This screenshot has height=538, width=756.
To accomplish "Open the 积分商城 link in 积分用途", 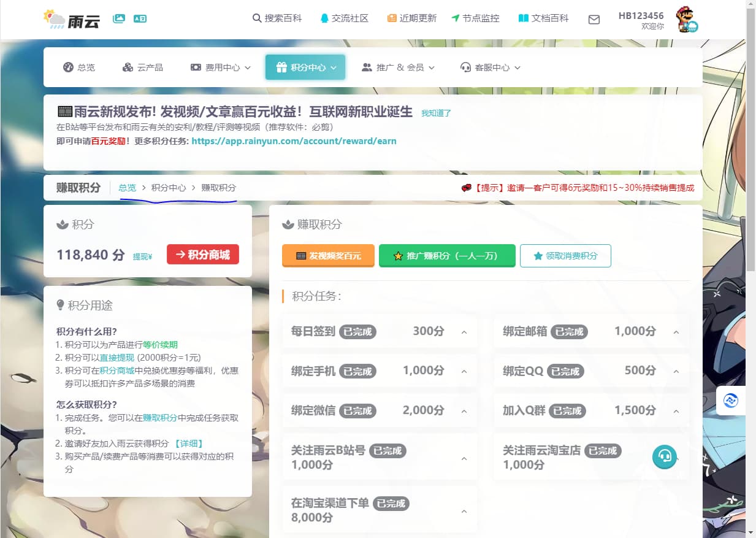I will (116, 371).
